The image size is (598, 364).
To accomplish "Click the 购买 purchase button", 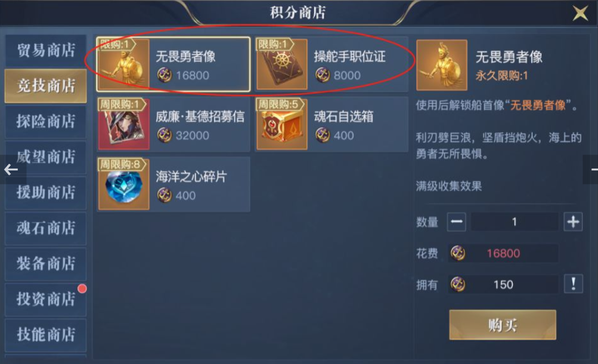I will coord(503,325).
